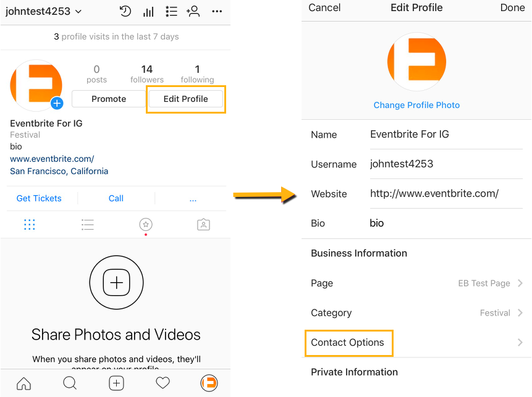Open the insights bar chart icon
The height and width of the screenshot is (397, 532).
(148, 12)
